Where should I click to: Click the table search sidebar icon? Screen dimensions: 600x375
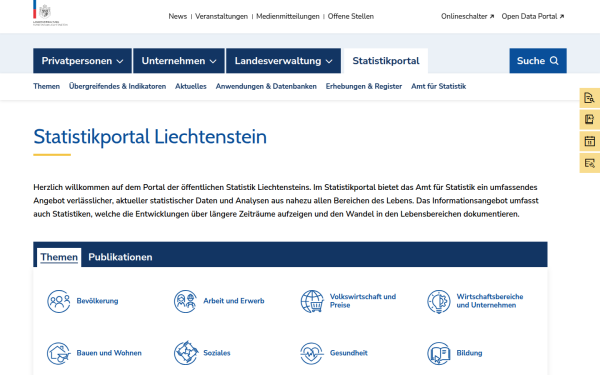point(590,163)
